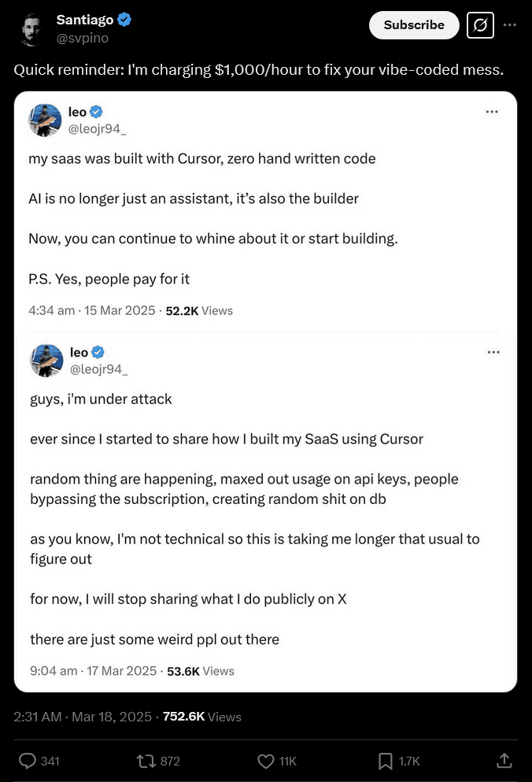The width and height of the screenshot is (532, 782).
Task: Open the more options menu on Santiago's post
Action: click(x=510, y=24)
